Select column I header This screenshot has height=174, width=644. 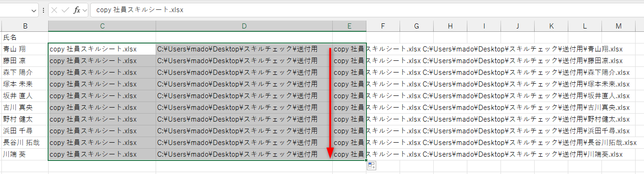pos(484,26)
